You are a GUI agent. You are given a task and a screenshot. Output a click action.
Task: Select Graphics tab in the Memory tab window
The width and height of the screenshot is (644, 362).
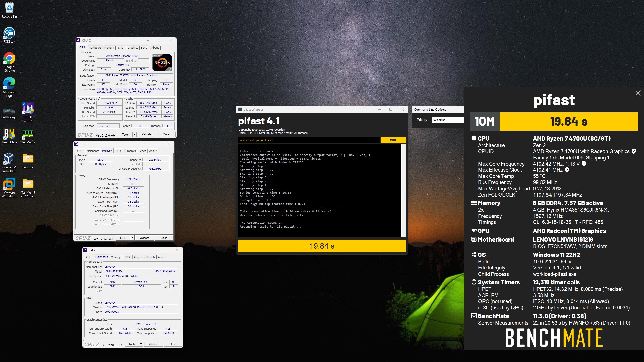131,151
